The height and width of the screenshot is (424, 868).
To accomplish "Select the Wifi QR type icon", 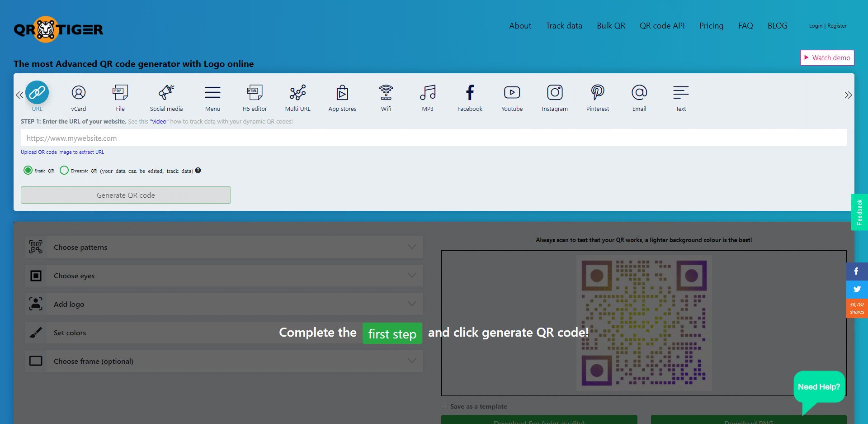I will (x=386, y=92).
